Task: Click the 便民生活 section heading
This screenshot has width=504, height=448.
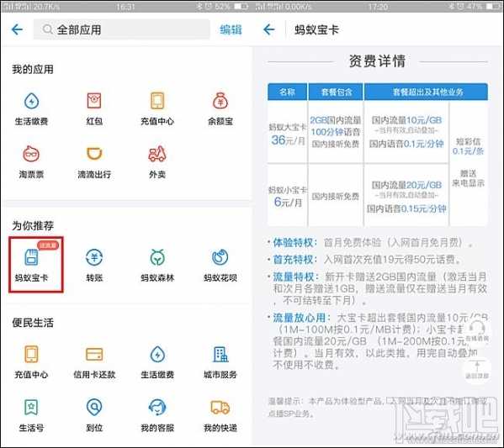Action: coord(33,323)
